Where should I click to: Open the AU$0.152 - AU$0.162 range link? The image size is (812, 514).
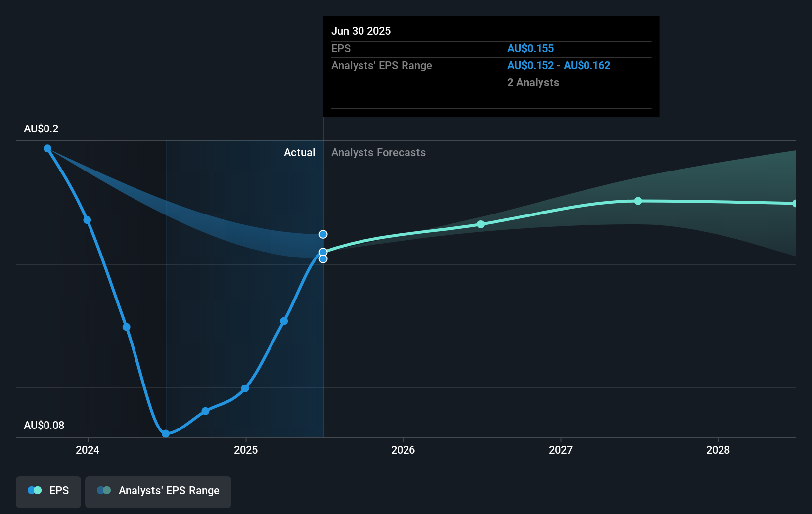point(559,65)
